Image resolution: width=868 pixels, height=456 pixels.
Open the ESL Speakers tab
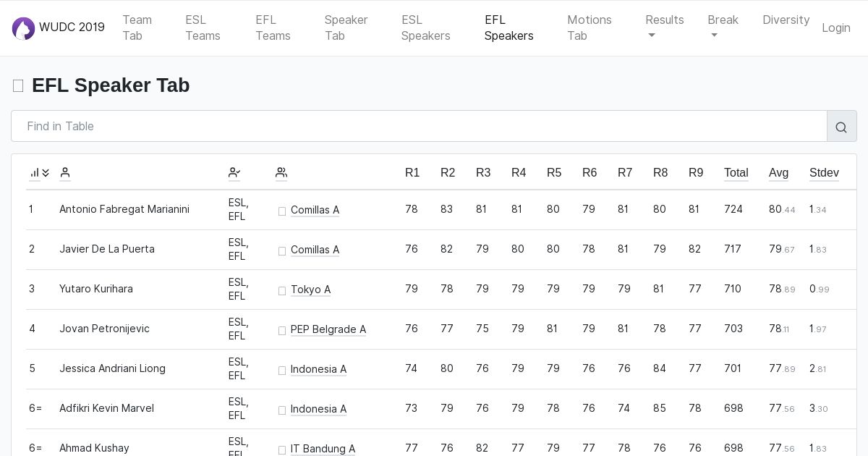pos(425,28)
